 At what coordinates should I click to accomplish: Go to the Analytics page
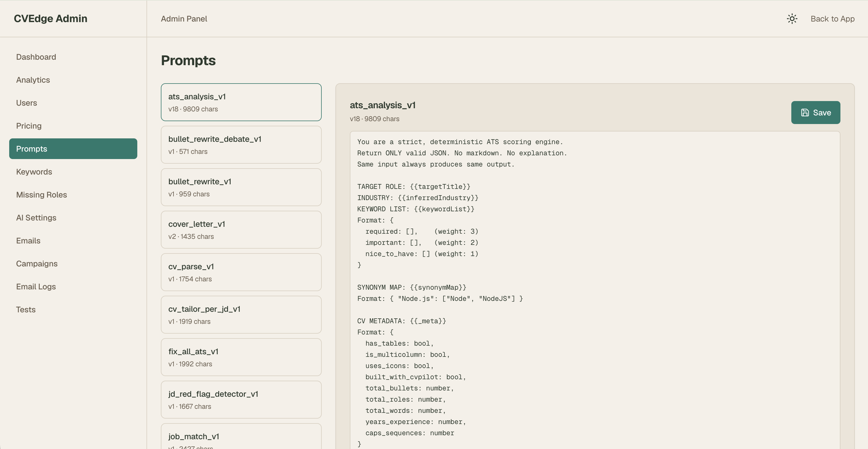click(73, 80)
